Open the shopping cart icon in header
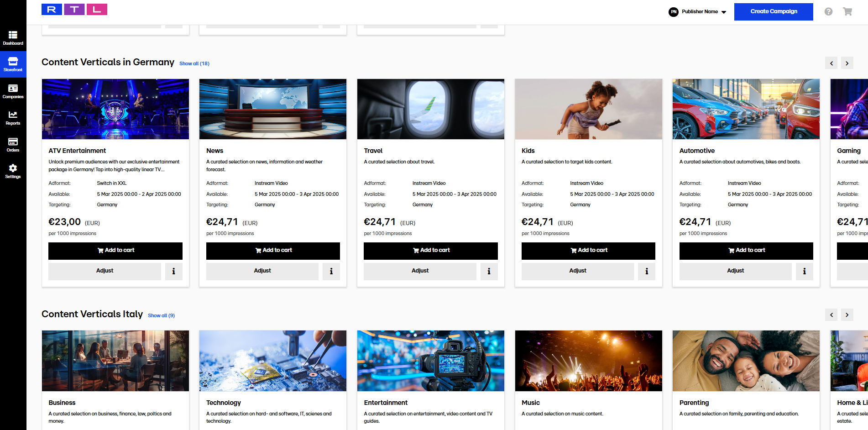The height and width of the screenshot is (430, 868). [x=847, y=12]
